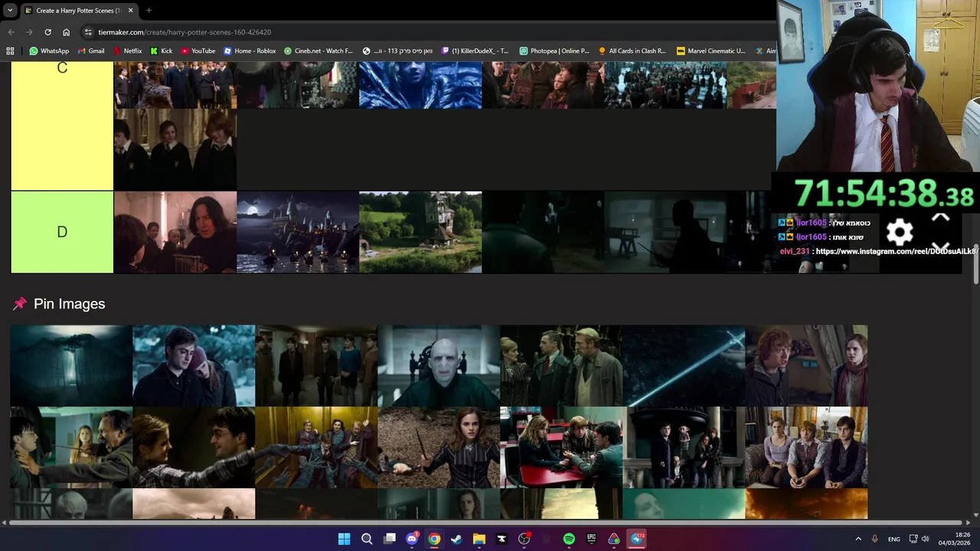Open the Marvel Cinematic Universe bookmark
The width and height of the screenshot is (980, 551).
(x=711, y=51)
